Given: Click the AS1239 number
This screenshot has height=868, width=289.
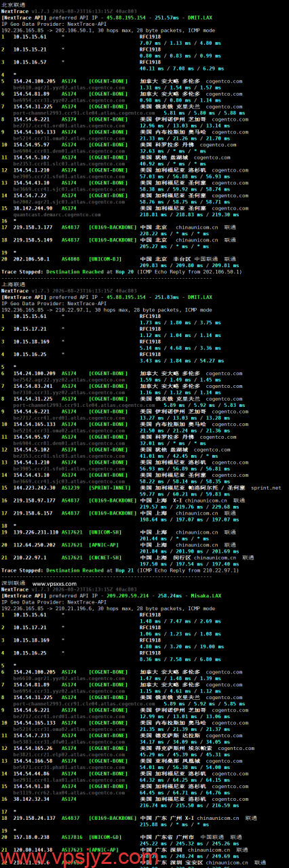Looking at the screenshot, I should point(70,487).
